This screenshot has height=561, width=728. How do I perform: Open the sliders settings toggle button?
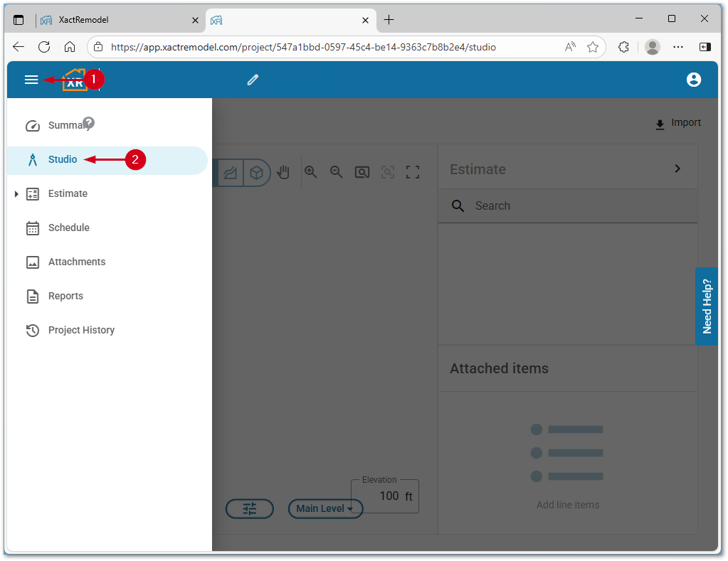[250, 508]
